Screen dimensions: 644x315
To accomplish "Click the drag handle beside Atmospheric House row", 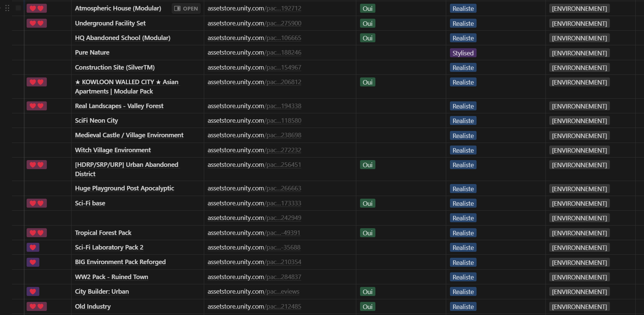I will [x=7, y=8].
